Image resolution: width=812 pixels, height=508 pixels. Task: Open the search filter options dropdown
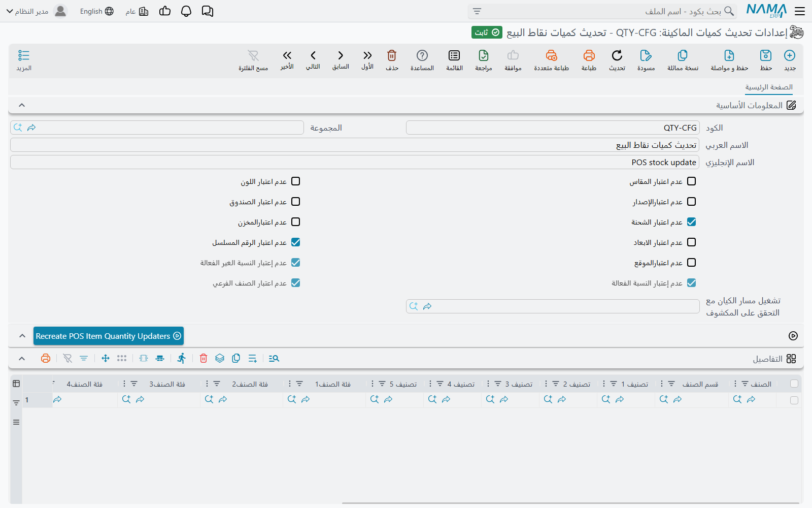pos(477,11)
